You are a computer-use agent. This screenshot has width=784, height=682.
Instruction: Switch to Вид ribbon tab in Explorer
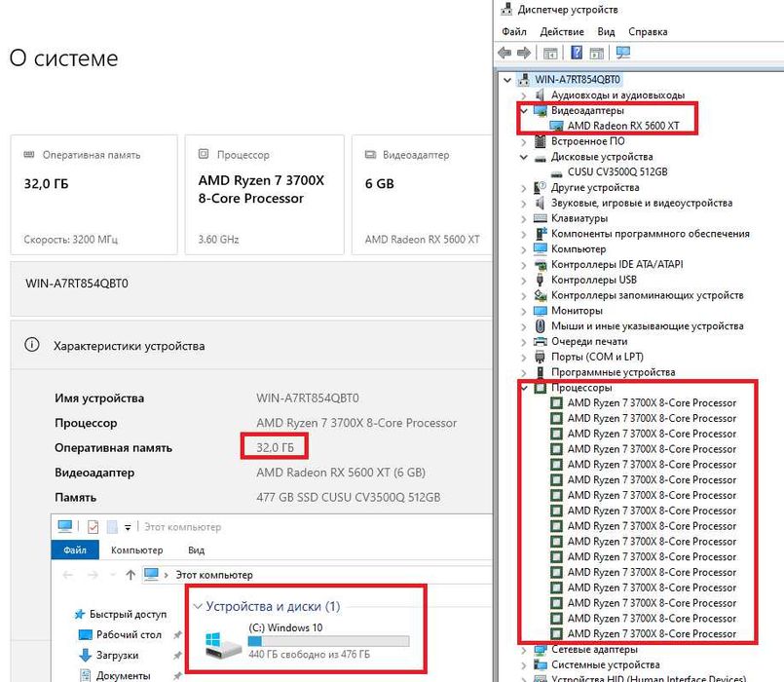[196, 549]
